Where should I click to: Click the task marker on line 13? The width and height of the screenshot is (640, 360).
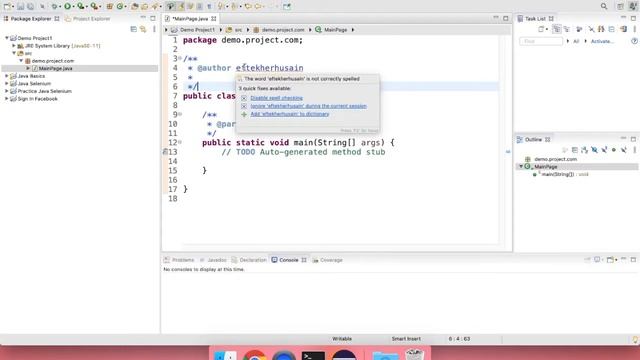[165, 152]
